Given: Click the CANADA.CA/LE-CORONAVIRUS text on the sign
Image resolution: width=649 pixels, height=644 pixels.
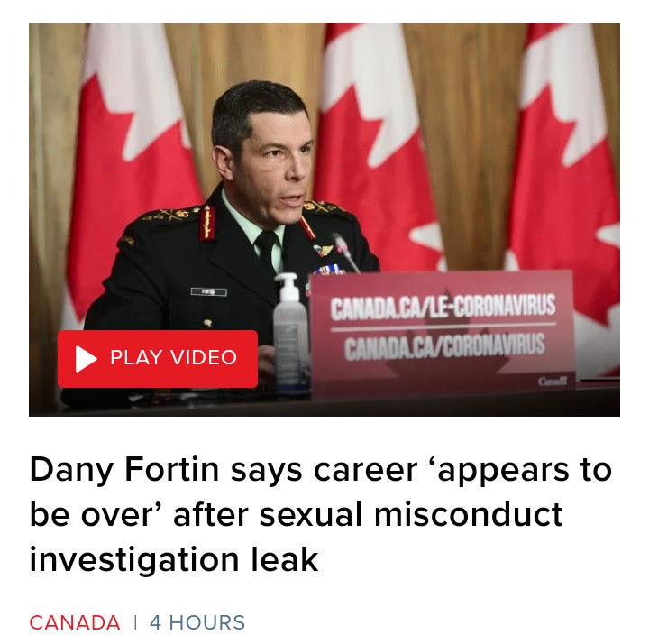Looking at the screenshot, I should click(443, 308).
